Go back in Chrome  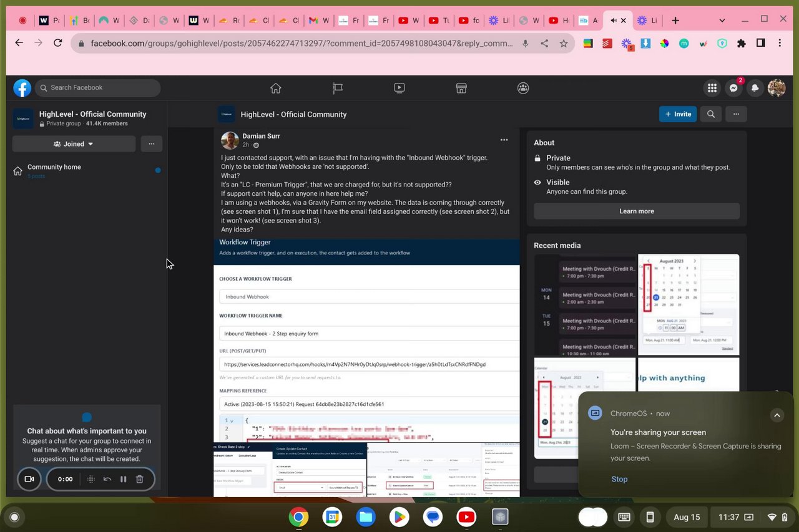coord(19,43)
